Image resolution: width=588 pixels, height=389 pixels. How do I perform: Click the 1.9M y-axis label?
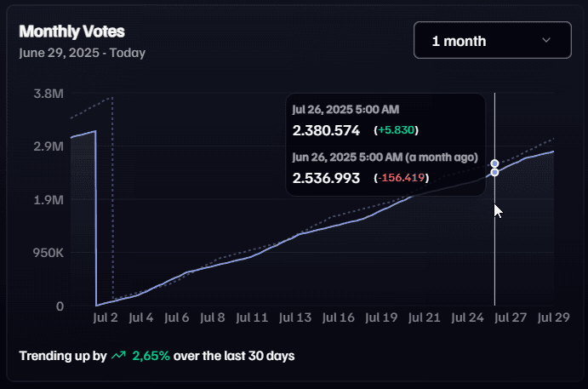click(48, 200)
